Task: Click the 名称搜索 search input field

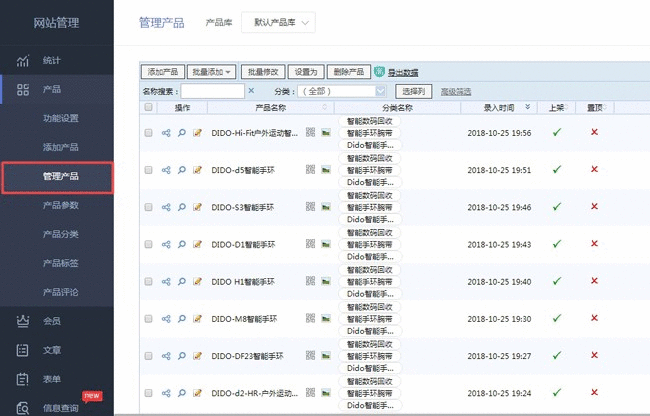Action: (x=211, y=91)
